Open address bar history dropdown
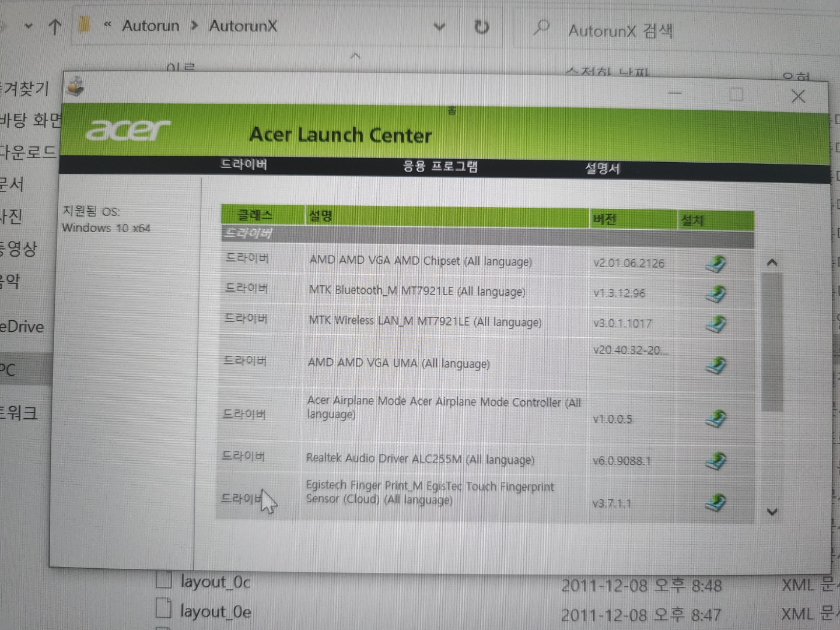Viewport: 840px width, 630px height. point(440,27)
